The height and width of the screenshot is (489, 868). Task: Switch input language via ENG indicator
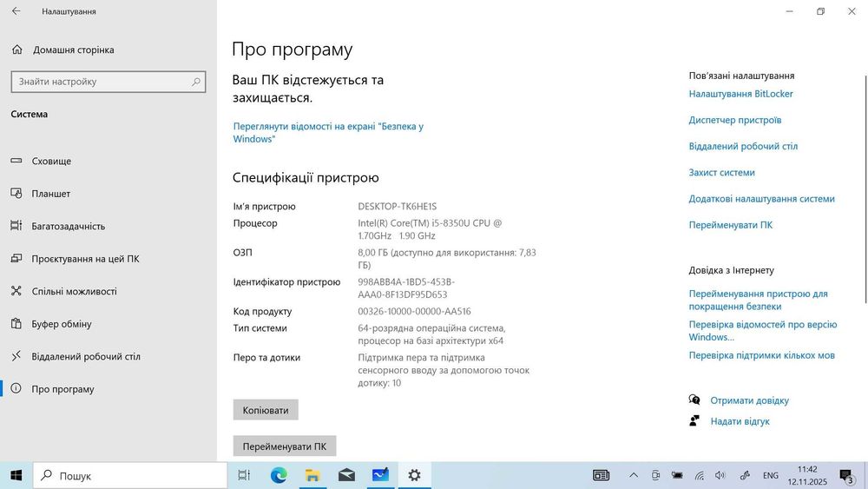771,475
